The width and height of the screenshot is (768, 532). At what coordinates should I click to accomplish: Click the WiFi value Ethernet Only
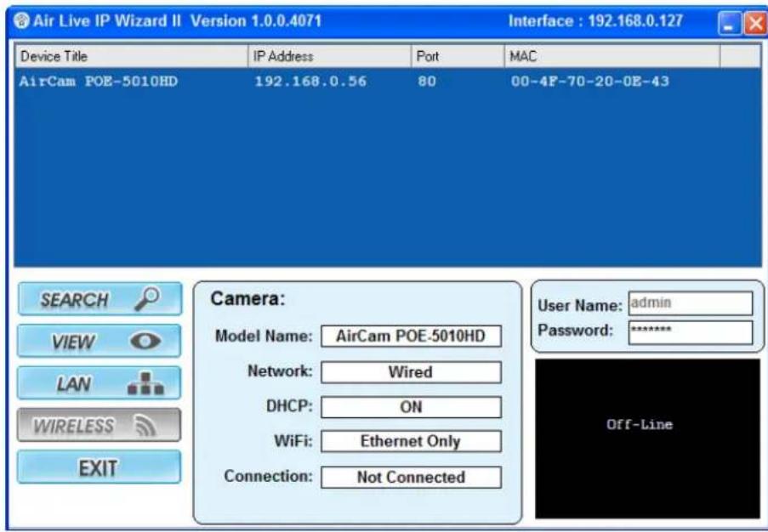[x=411, y=441]
